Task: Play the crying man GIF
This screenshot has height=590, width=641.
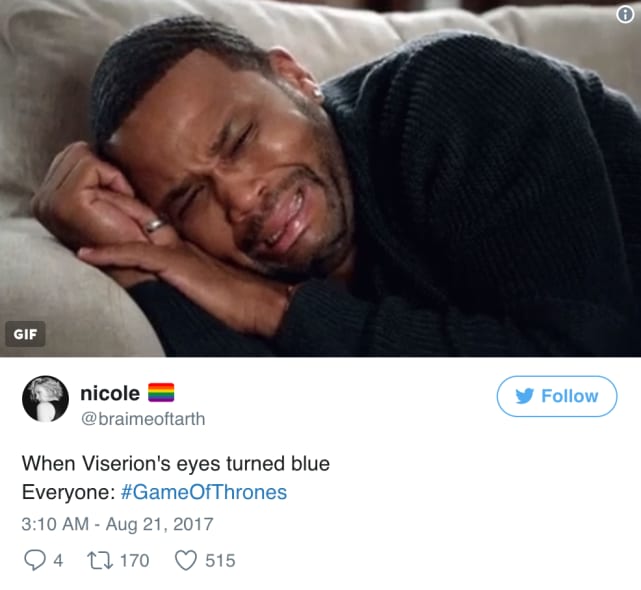Action: coord(320,178)
